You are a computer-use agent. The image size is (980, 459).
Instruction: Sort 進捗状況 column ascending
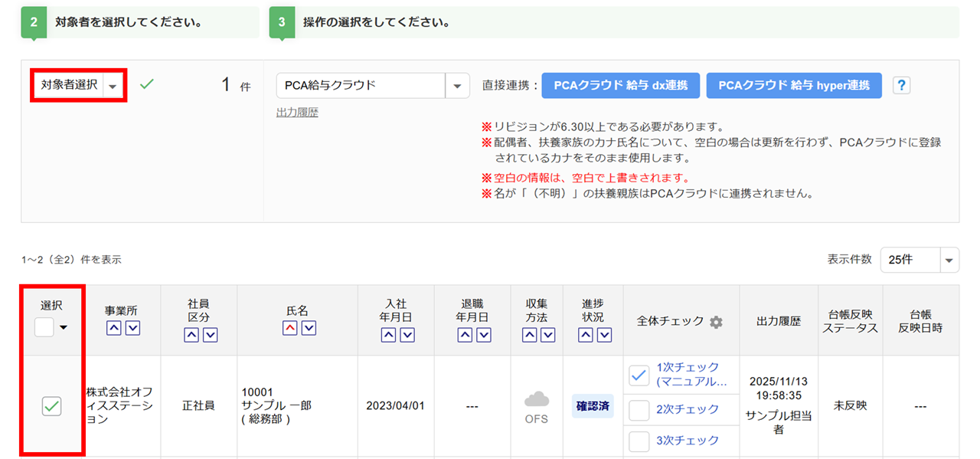pyautogui.click(x=586, y=335)
